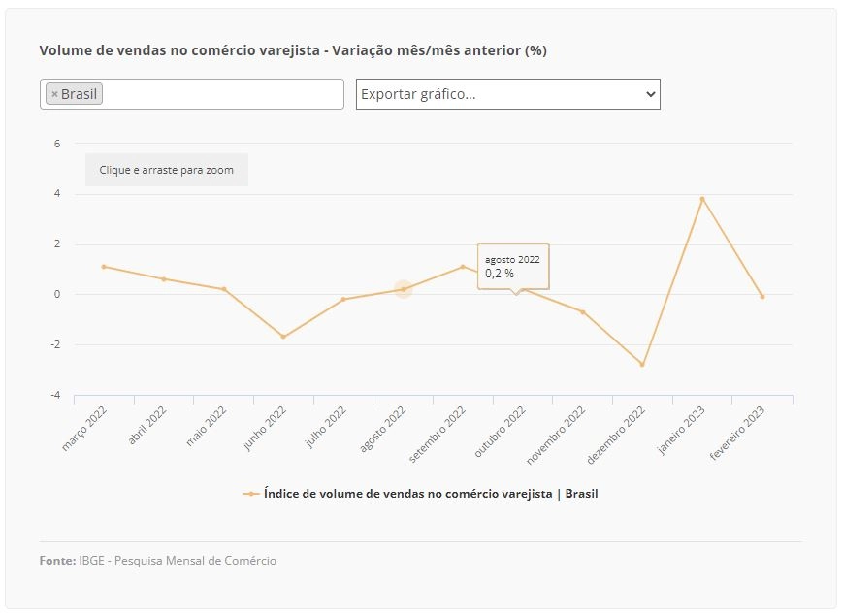The width and height of the screenshot is (843, 616).
Task: Select the março 2022 data point
Action: tap(104, 267)
